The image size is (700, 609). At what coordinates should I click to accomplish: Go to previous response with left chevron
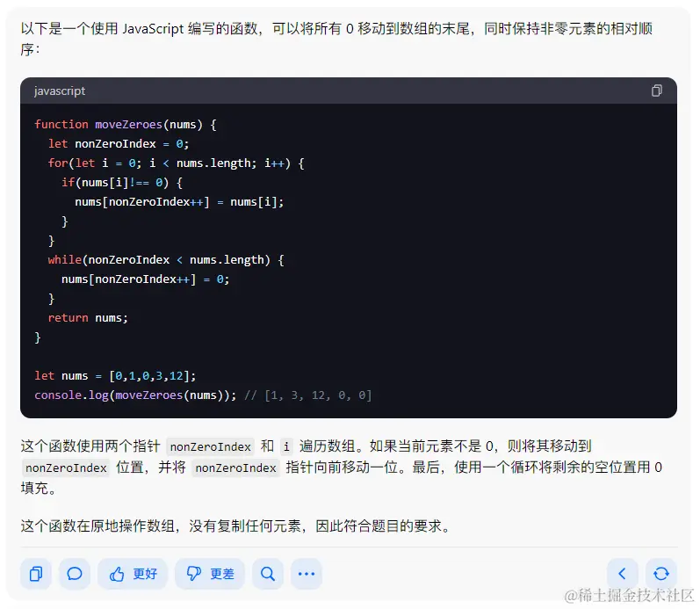(x=622, y=573)
